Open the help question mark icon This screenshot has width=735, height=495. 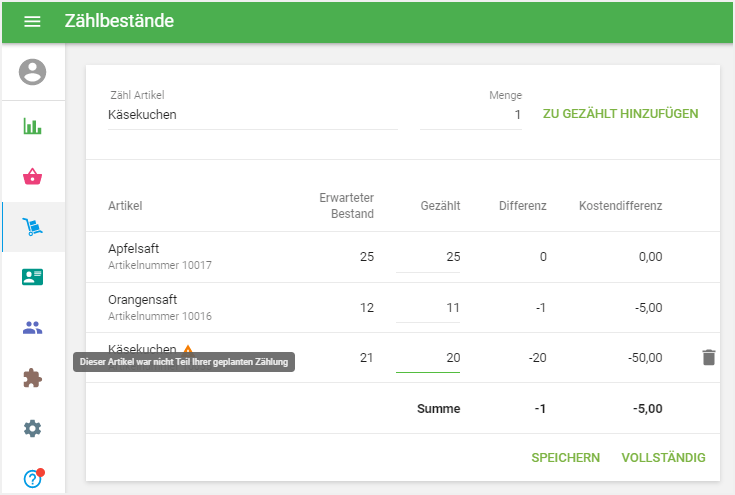(x=33, y=479)
